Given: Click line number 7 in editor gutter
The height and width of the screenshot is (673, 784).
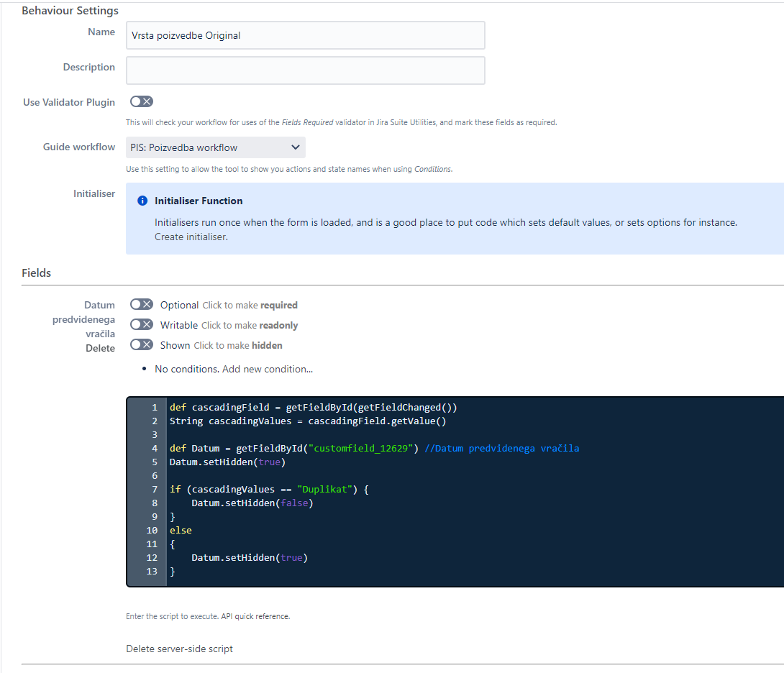Looking at the screenshot, I should click(155, 489).
